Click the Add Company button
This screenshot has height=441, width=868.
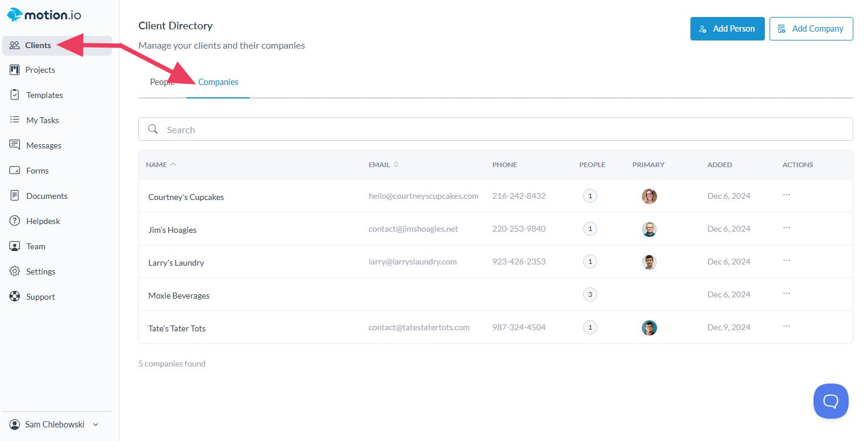tap(811, 29)
